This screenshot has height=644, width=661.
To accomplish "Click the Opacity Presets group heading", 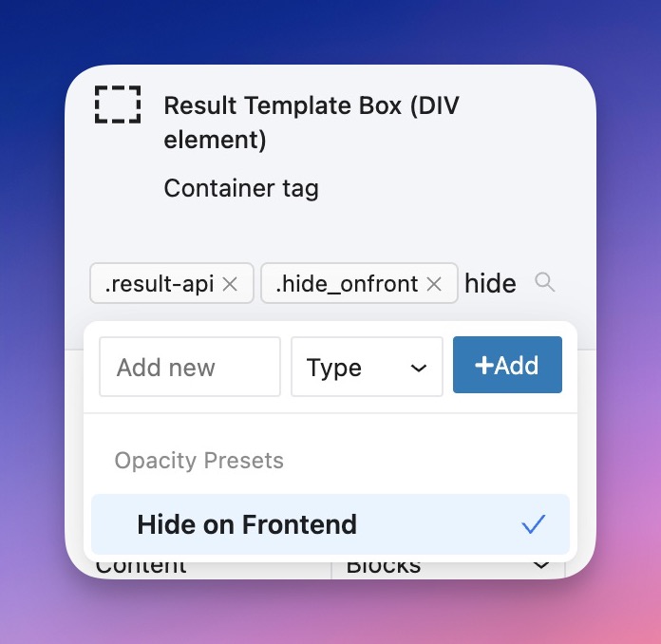I will pos(199,461).
